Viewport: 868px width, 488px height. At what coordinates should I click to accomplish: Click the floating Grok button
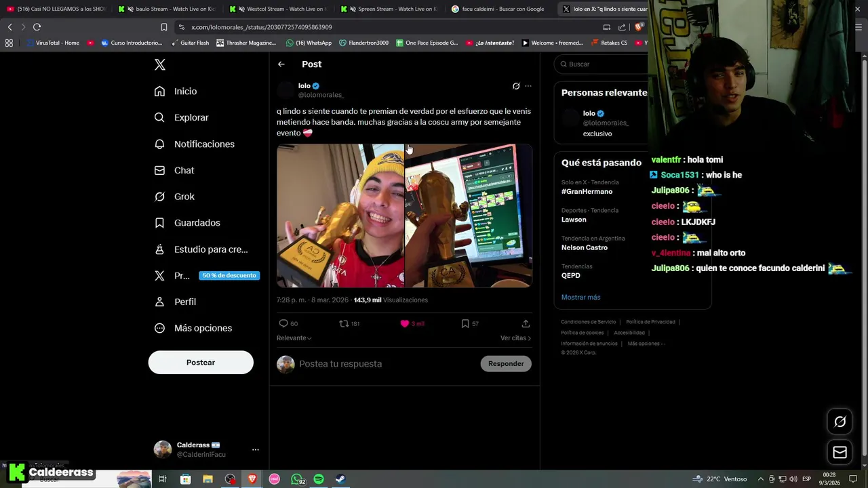[x=840, y=422]
